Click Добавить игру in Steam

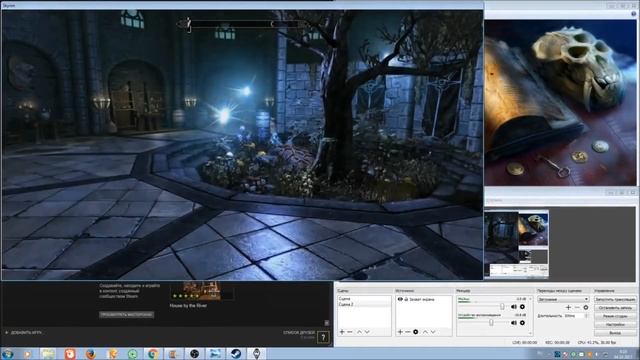24,333
